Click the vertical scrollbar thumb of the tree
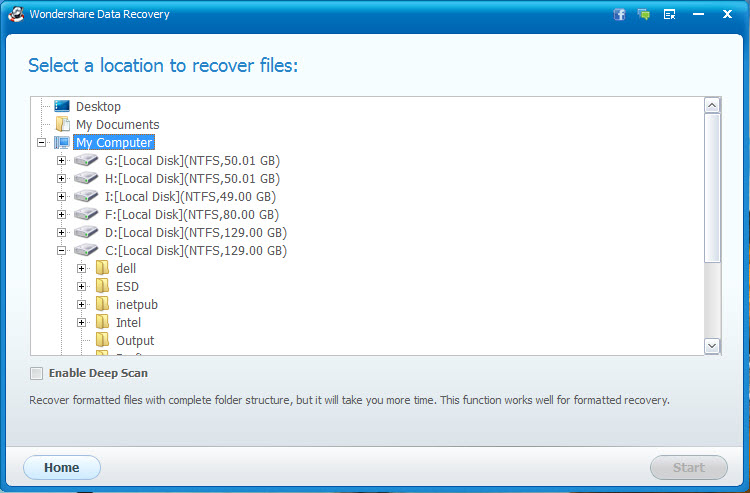The height and width of the screenshot is (493, 750). pyautogui.click(x=712, y=188)
